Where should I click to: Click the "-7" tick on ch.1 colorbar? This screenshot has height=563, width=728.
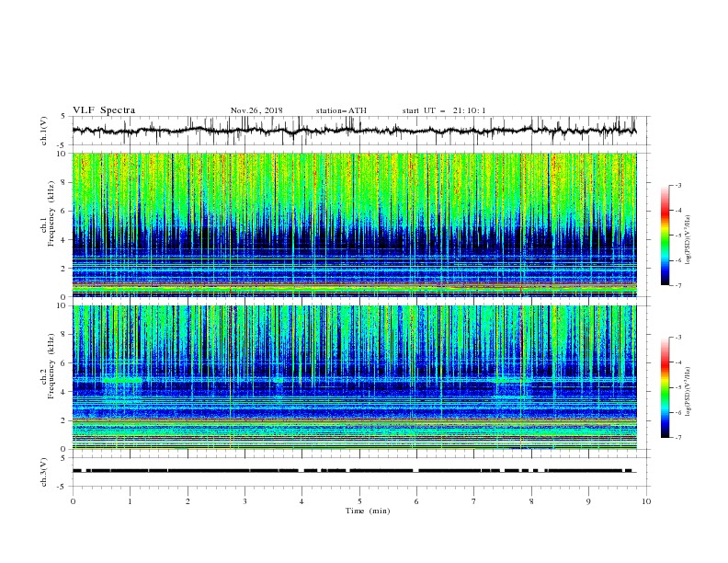coord(678,285)
